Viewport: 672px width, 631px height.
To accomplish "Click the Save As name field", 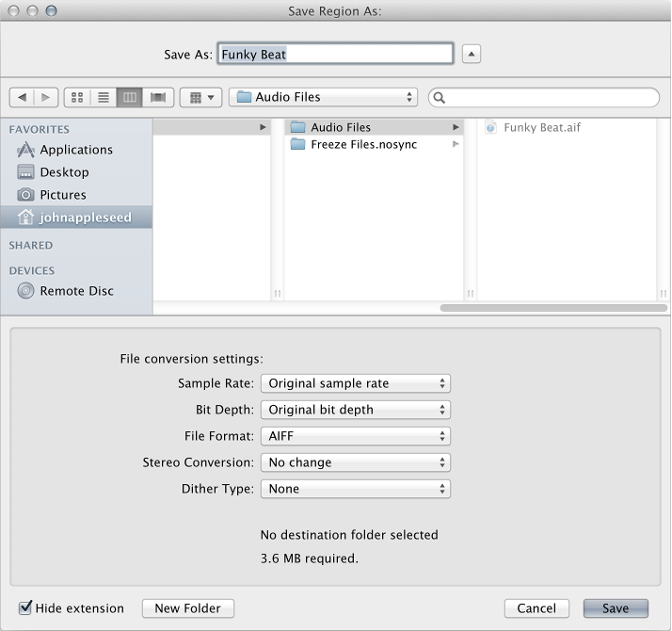I will tap(335, 54).
